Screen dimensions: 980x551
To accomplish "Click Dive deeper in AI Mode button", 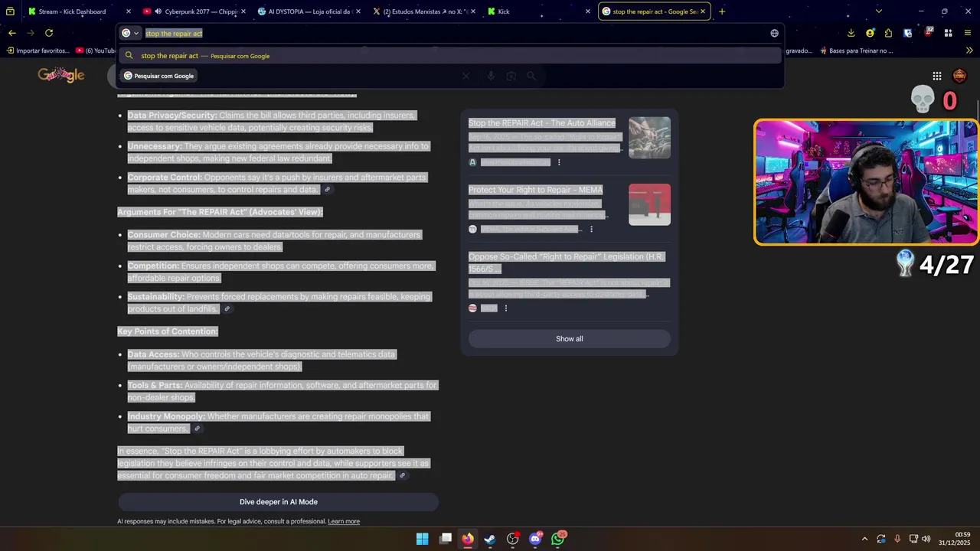I will tap(278, 502).
